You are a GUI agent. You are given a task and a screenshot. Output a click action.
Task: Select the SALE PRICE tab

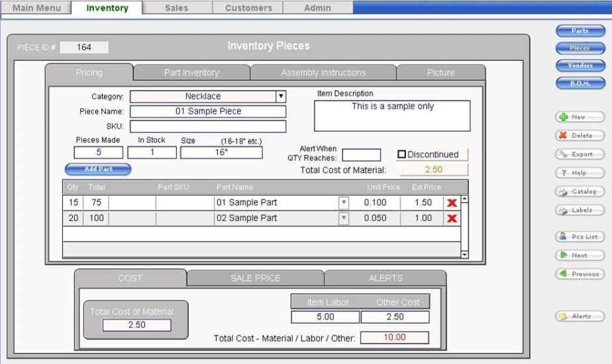click(x=255, y=278)
